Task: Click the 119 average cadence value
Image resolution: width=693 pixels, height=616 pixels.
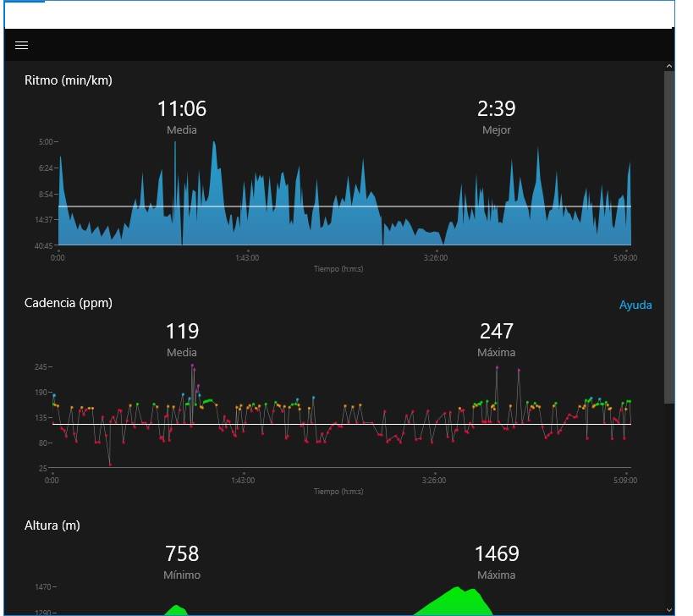Action: [x=182, y=332]
